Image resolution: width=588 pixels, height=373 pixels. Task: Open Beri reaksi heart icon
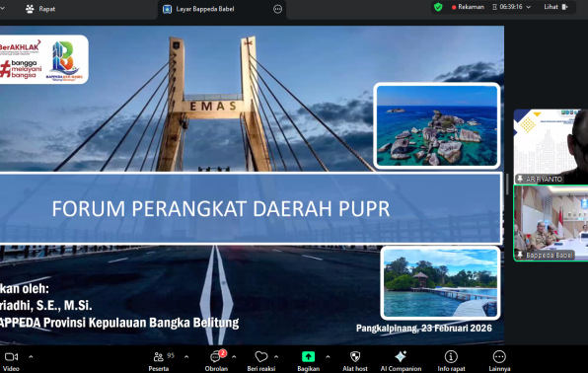point(261,356)
